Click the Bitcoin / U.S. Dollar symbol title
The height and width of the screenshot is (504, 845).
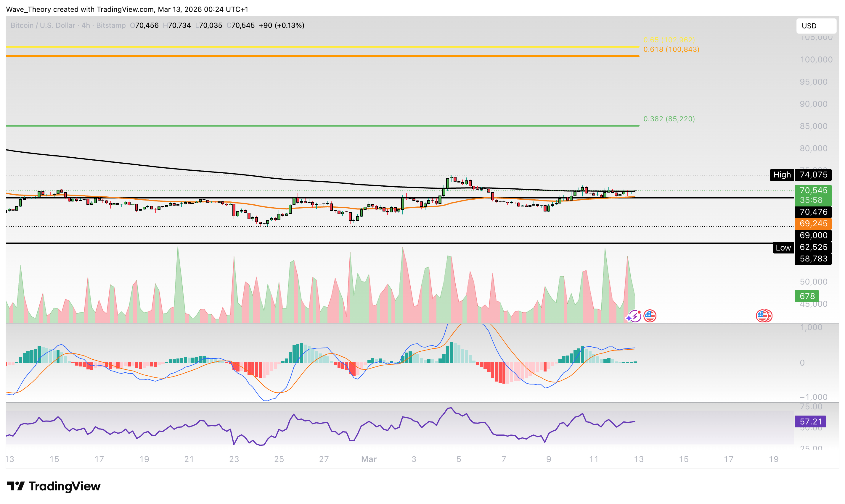point(43,25)
